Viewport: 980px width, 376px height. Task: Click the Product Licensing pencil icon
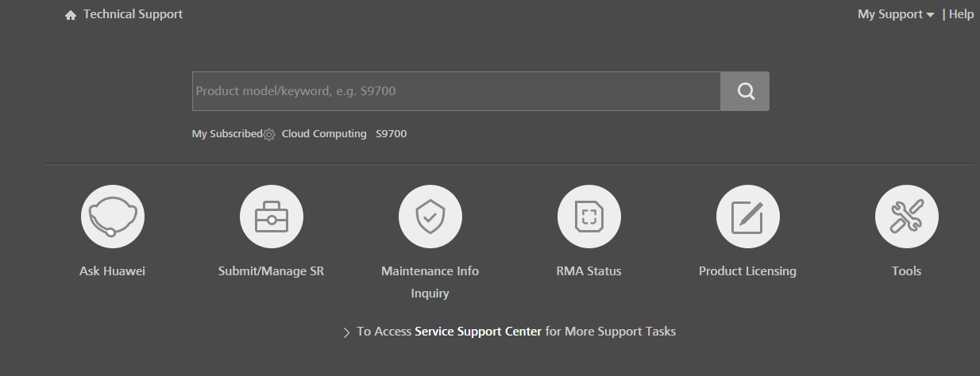tap(747, 217)
